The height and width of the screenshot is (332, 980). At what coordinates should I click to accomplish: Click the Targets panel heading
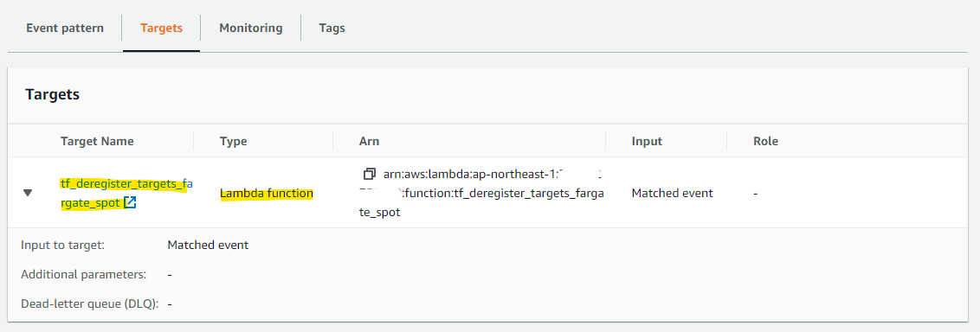(53, 95)
